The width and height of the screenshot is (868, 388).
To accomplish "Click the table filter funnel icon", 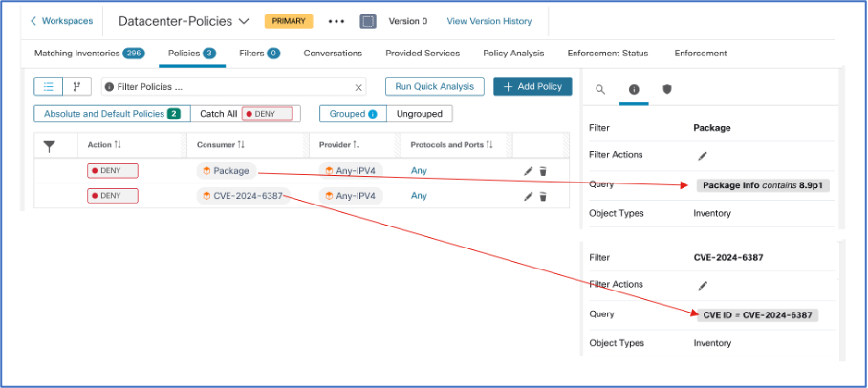I will (x=51, y=145).
